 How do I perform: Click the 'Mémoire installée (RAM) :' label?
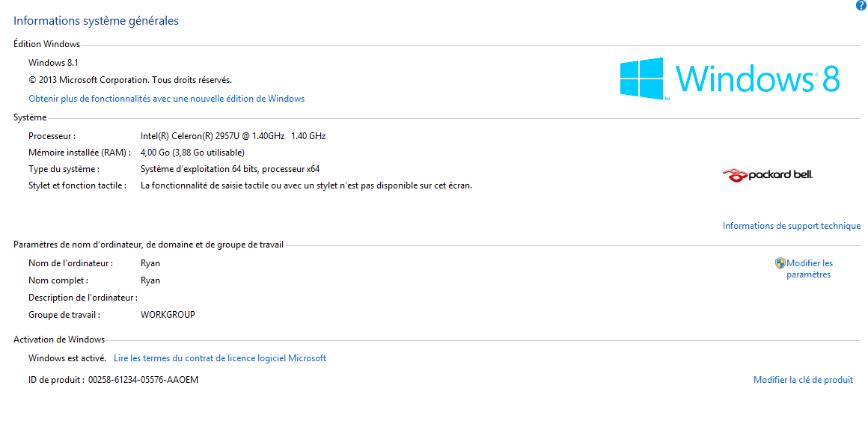pyautogui.click(x=80, y=152)
